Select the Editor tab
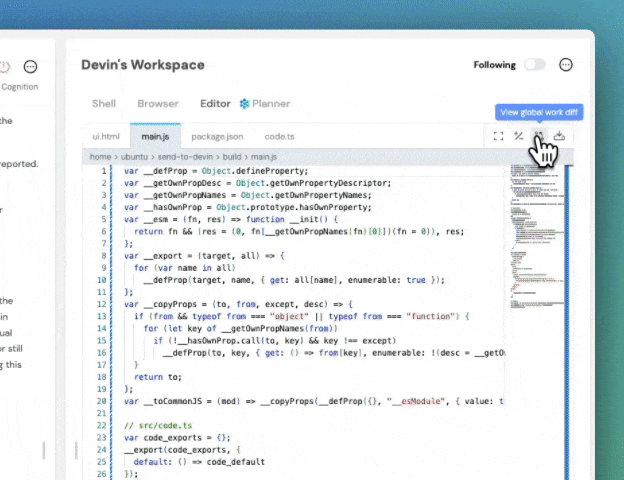Image resolution: width=624 pixels, height=480 pixels. [215, 103]
